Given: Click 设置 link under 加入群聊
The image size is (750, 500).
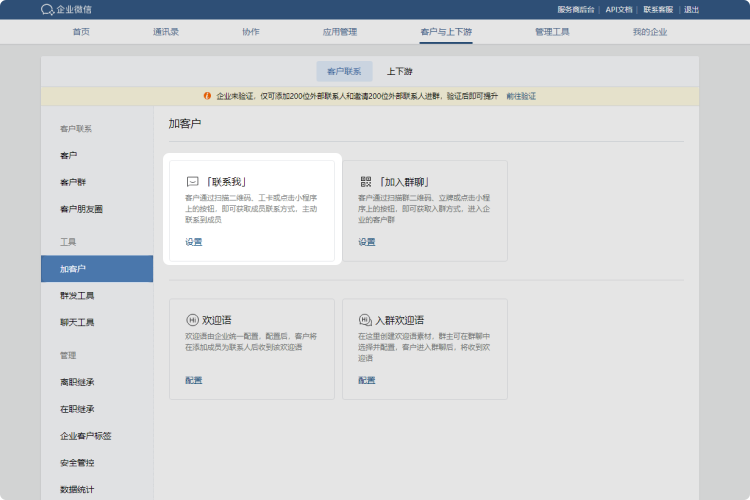Looking at the screenshot, I should click(367, 242).
